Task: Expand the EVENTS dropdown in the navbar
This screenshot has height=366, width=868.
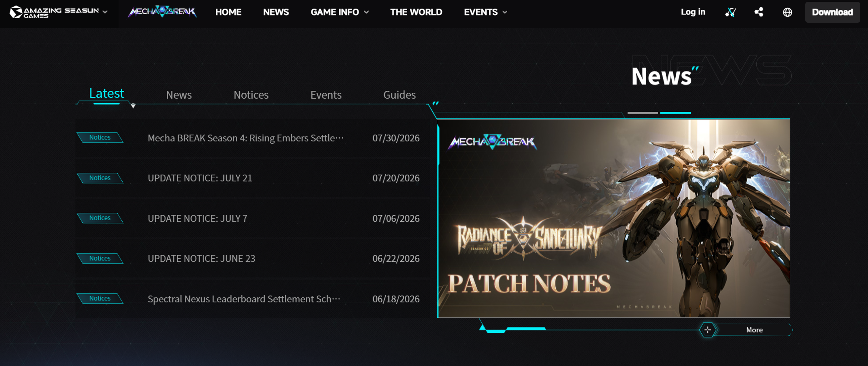Action: pos(485,12)
